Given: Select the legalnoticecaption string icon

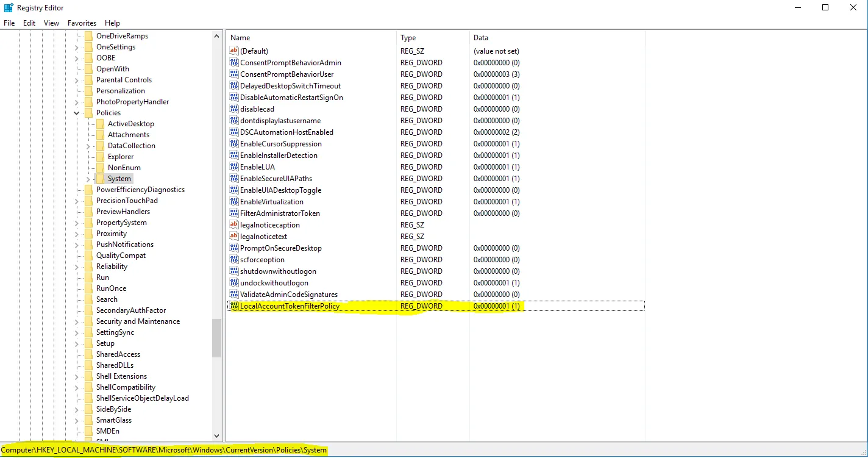Looking at the screenshot, I should click(234, 225).
